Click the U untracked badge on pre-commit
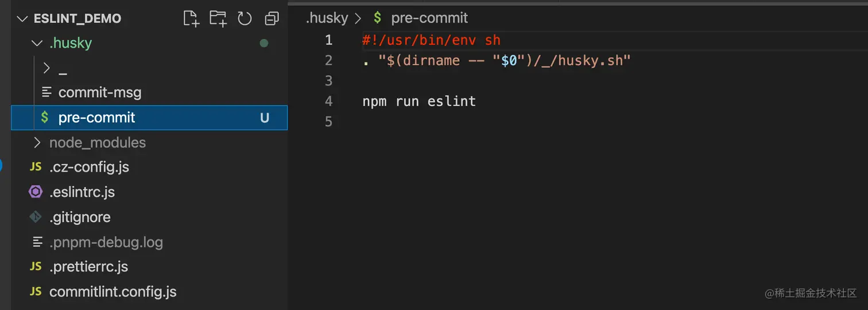The image size is (868, 310). coord(265,118)
